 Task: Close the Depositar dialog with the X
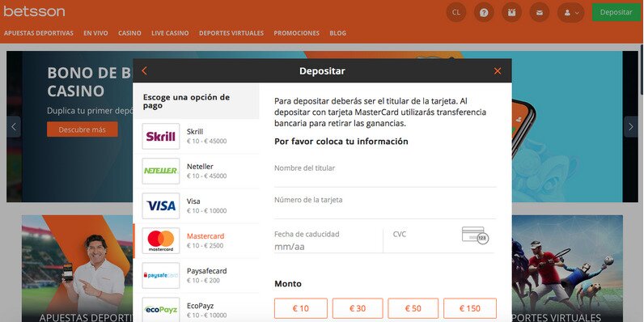[498, 71]
